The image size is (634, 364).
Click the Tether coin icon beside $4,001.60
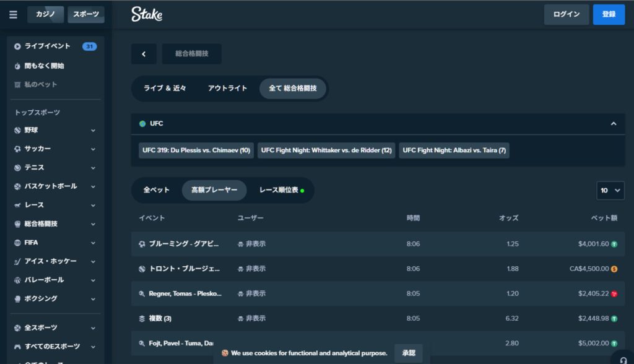(614, 244)
